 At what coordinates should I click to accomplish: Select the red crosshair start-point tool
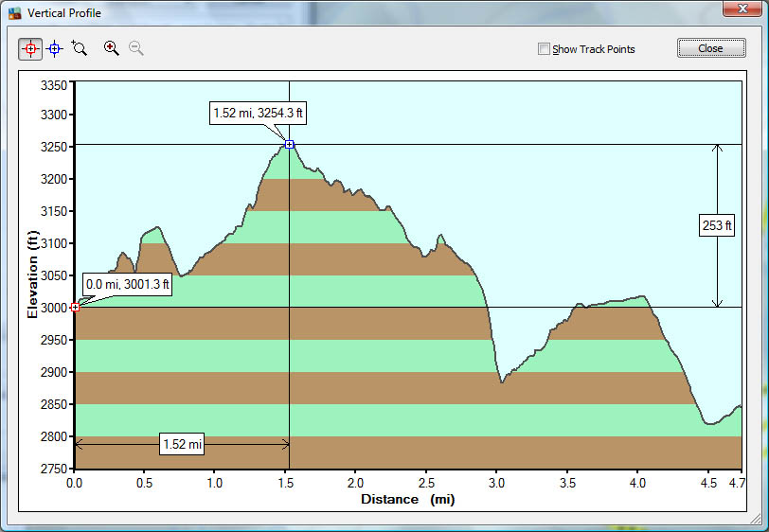click(x=30, y=48)
